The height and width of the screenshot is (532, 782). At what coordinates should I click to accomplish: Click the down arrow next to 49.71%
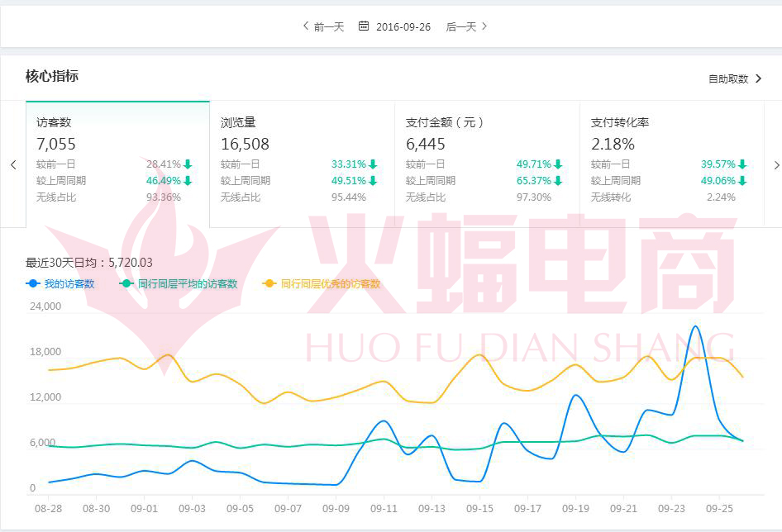pos(558,164)
